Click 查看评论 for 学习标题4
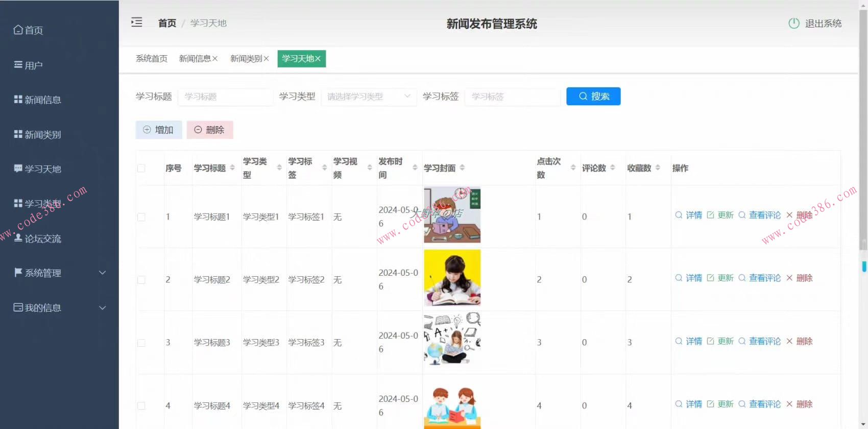The image size is (868, 429). (x=760, y=404)
